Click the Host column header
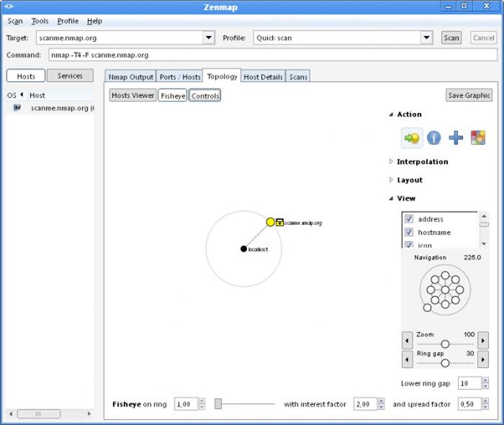Viewport: 504px width, 425px height. click(37, 95)
